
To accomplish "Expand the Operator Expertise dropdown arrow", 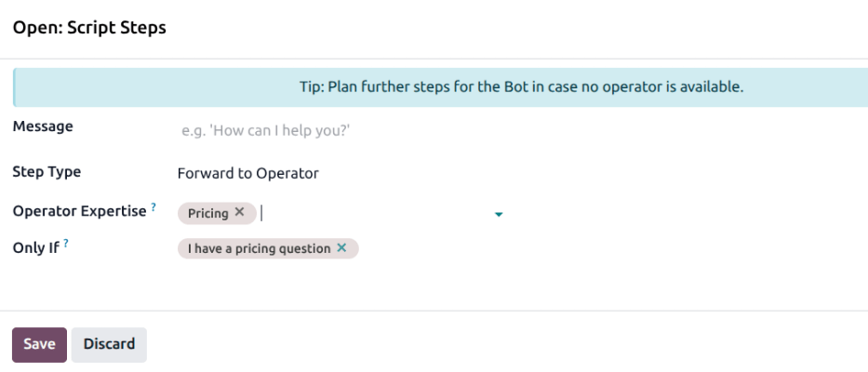I will pyautogui.click(x=499, y=215).
